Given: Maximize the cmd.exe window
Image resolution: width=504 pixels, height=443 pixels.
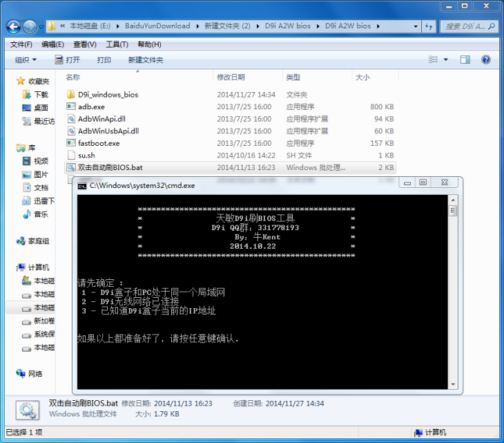Looking at the screenshot, I should (x=423, y=182).
